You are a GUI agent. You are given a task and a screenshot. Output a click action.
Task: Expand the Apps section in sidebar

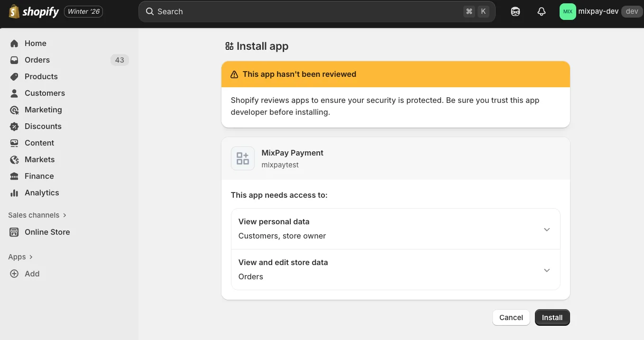click(20, 257)
